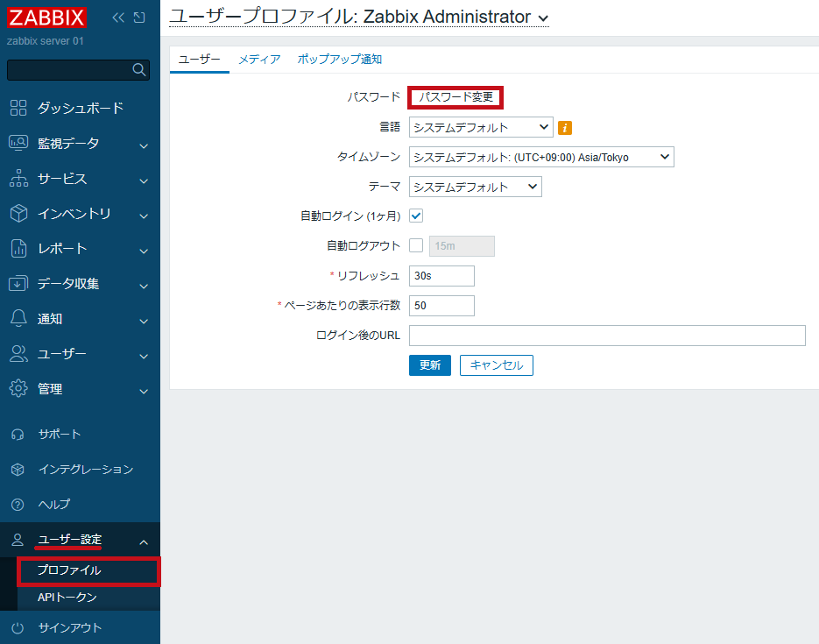Click the 管理 gear icon
Screen dimensions: 819x644
(18, 389)
